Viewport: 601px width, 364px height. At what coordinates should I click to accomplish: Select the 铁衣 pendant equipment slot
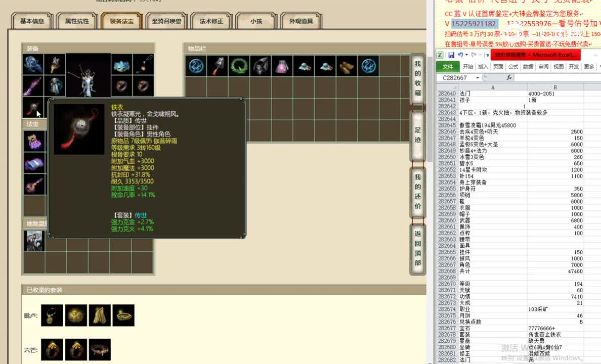pos(33,107)
